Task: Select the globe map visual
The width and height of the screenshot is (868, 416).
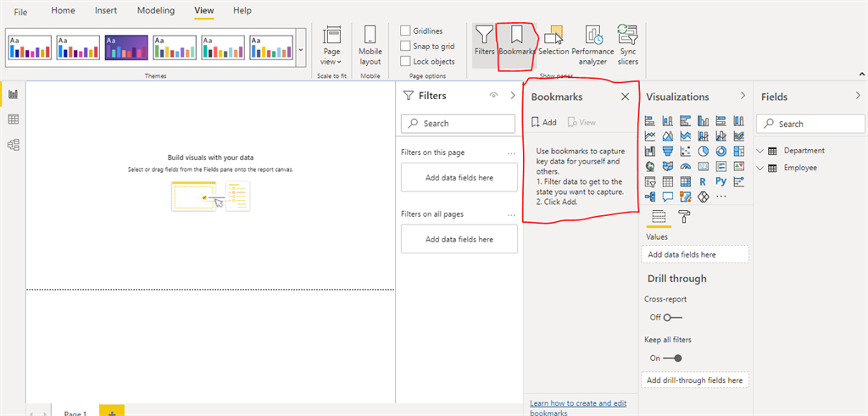Action: tap(650, 166)
